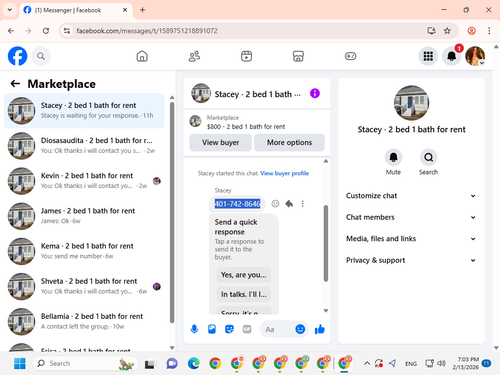The width and height of the screenshot is (500, 375).
Task: Expand the Chat members section
Action: pos(411,217)
